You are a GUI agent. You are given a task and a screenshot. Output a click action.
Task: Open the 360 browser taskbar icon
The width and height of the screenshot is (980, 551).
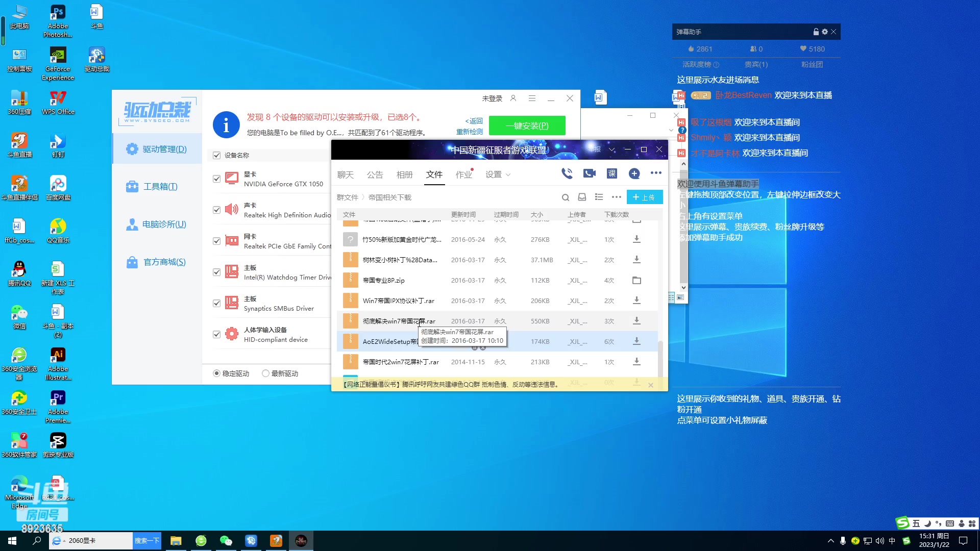201,541
